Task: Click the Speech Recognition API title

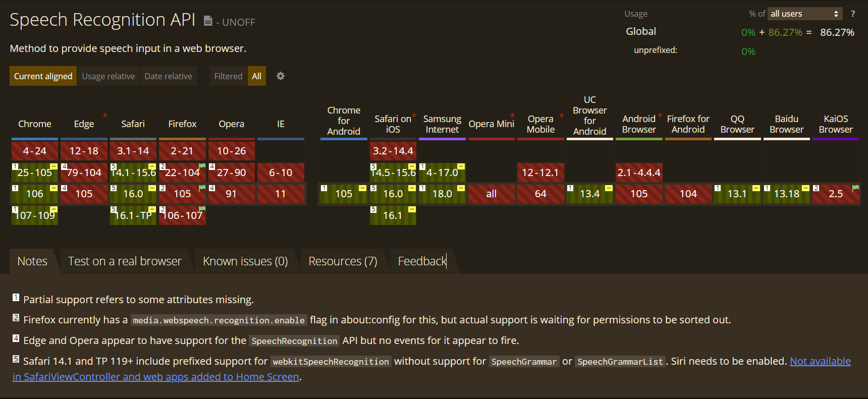Action: pos(102,20)
